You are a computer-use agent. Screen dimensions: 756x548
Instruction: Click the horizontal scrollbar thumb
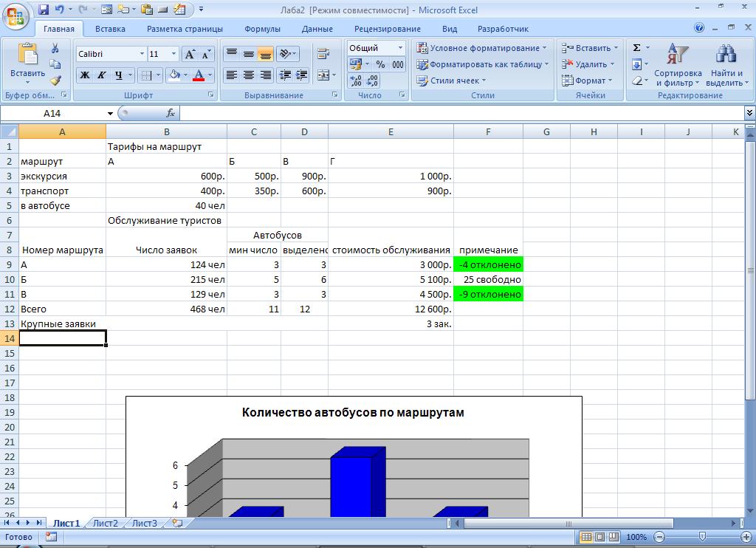point(568,523)
